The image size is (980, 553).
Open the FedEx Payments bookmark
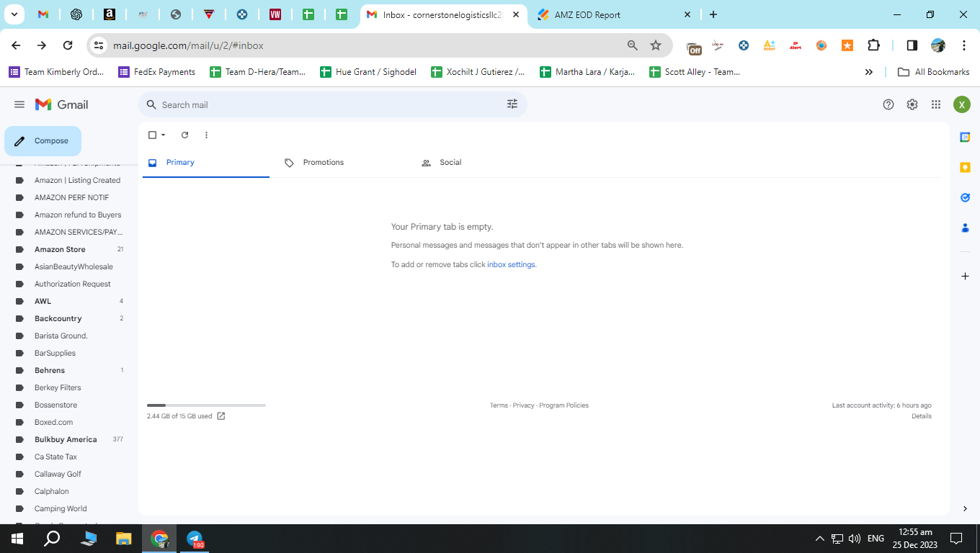(157, 72)
